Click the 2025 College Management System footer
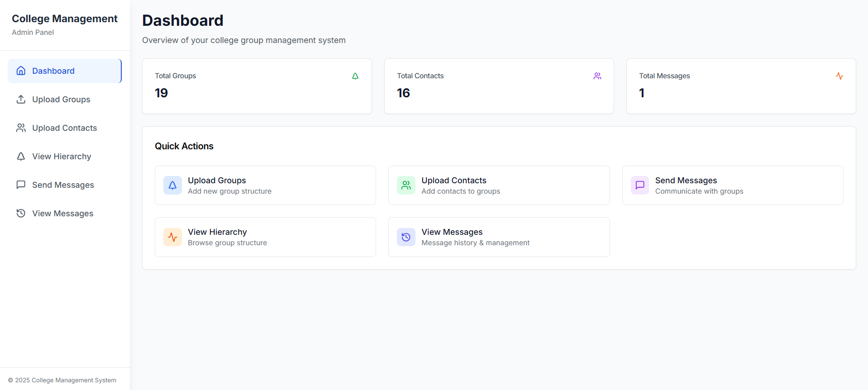 click(x=62, y=380)
